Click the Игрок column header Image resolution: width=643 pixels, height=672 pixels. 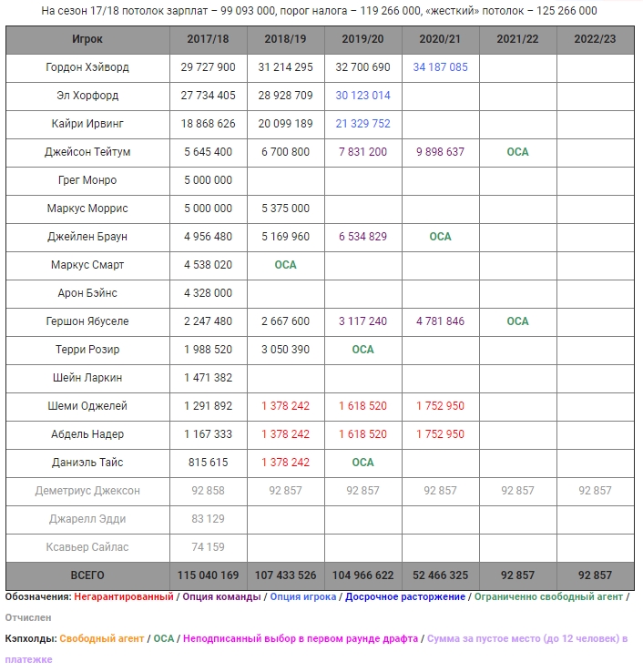[87, 39]
